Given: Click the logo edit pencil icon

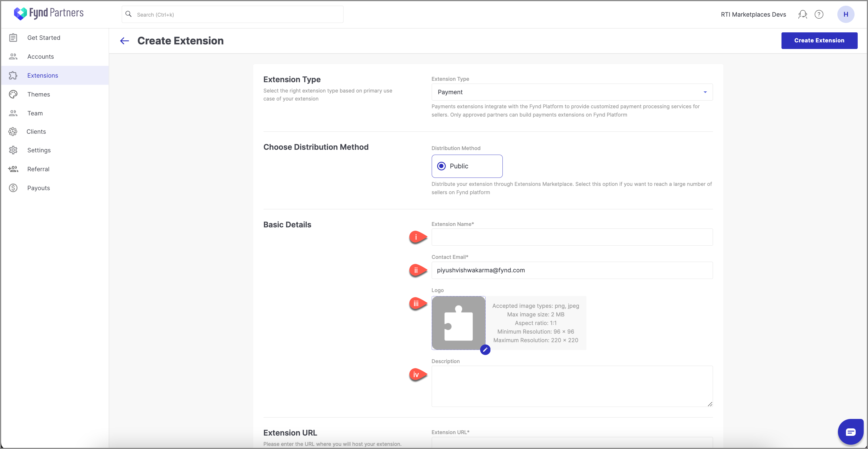Looking at the screenshot, I should 485,350.
